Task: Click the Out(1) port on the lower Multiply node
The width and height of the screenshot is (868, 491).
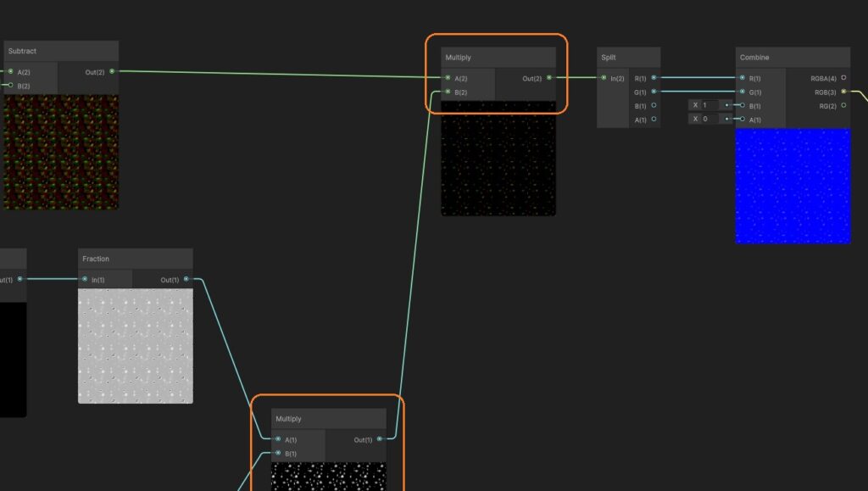Action: (380, 439)
